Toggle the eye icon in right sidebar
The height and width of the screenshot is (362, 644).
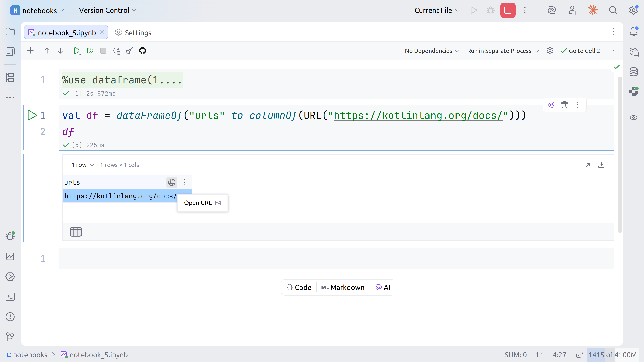(633, 118)
